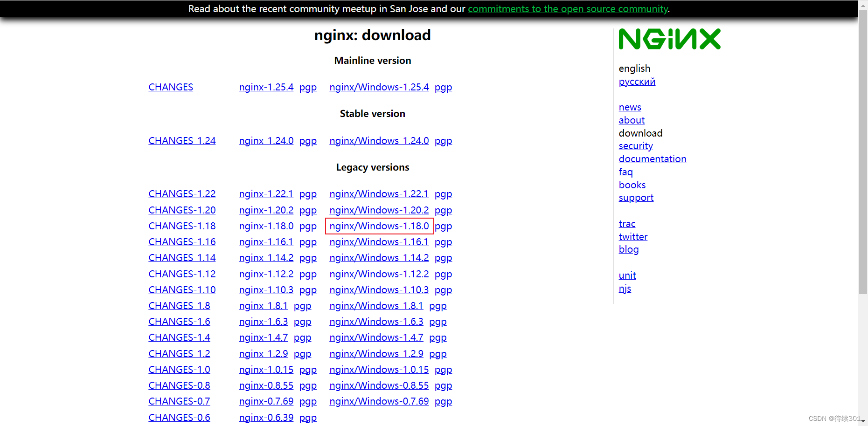Image resolution: width=868 pixels, height=426 pixels.
Task: Download nginx/Windows-1.22.1
Action: pyautogui.click(x=379, y=194)
